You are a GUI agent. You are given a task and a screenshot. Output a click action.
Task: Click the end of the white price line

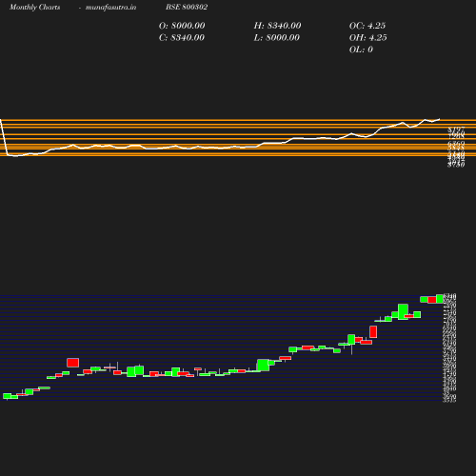click(x=440, y=119)
